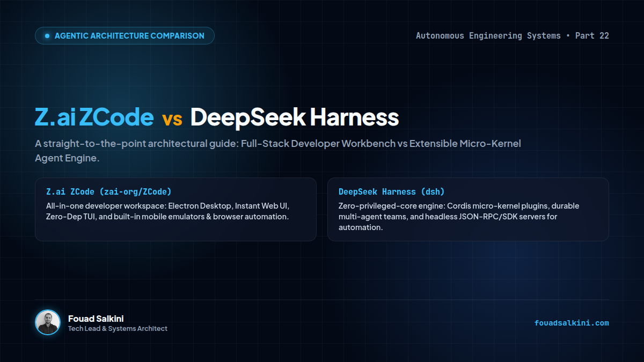Click Fouad Salkini's avatar photo

[48, 322]
